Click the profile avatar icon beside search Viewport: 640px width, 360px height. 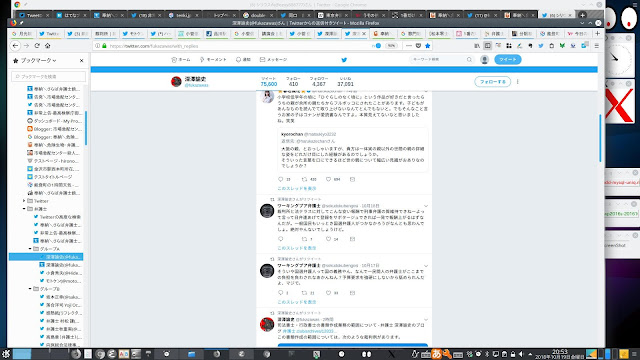484,60
